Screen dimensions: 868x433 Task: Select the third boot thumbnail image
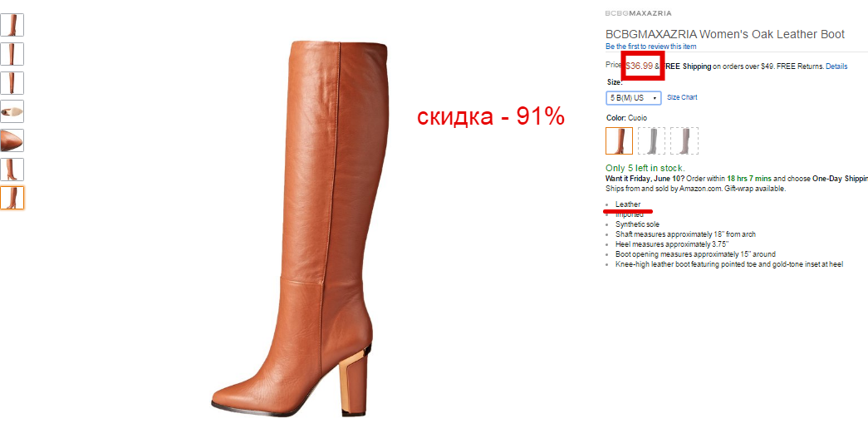12,82
